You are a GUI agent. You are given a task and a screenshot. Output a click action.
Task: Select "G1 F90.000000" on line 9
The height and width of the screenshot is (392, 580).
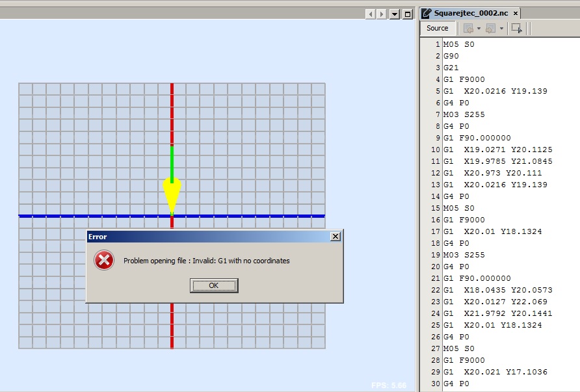(477, 138)
